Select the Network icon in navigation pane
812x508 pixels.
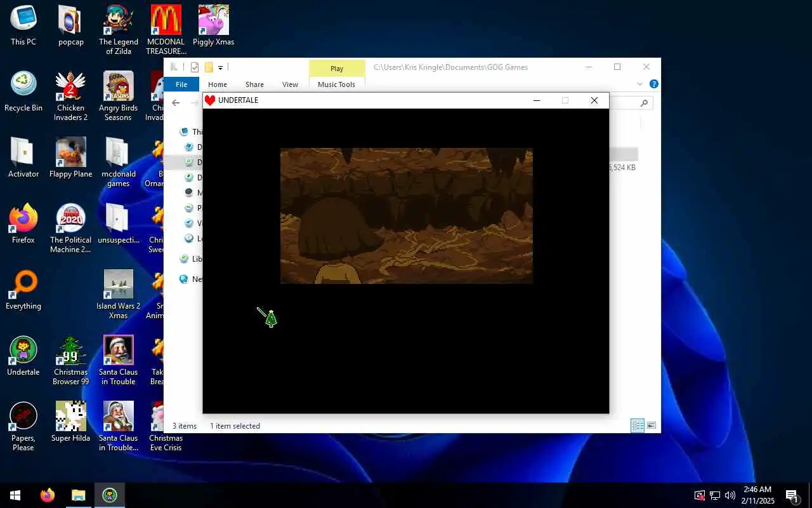click(x=184, y=279)
